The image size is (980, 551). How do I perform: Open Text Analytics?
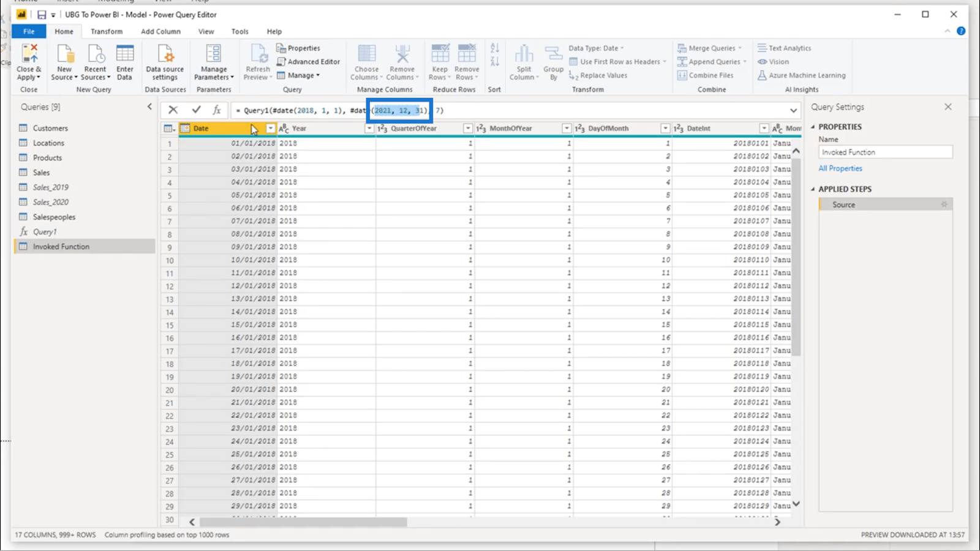point(785,48)
